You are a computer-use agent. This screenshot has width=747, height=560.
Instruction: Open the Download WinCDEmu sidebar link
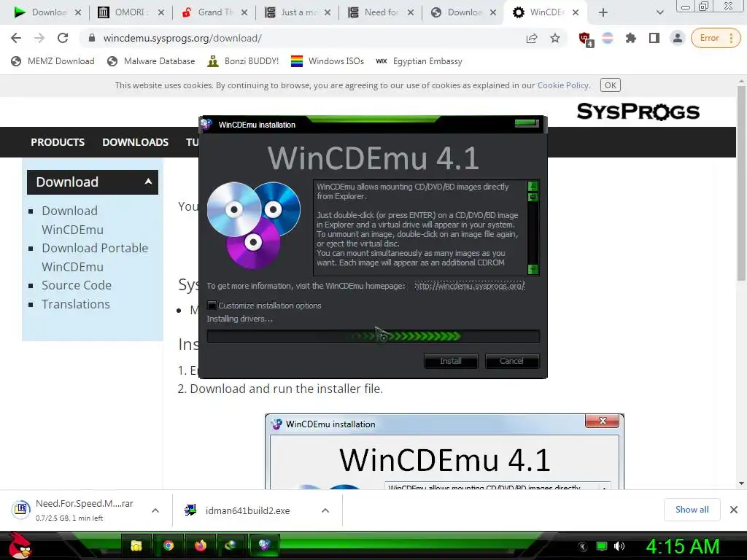click(x=72, y=220)
